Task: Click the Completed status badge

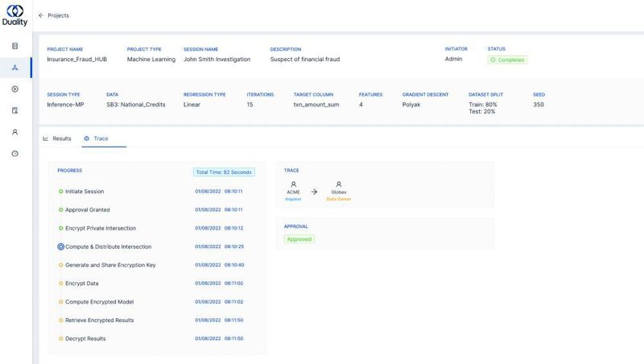Action: 507,60
